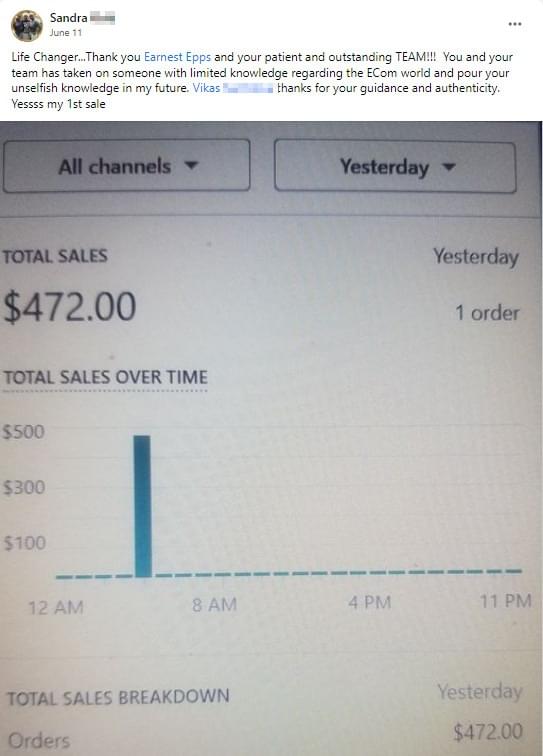Screen dimensions: 543x756
Task: Click the All channels dropdown arrow
Action: click(191, 165)
